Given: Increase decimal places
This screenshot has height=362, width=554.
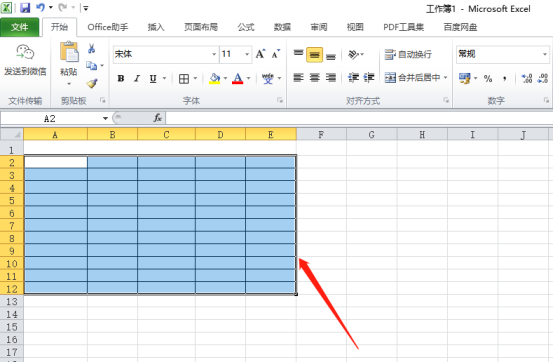Looking at the screenshot, I should pos(527,78).
